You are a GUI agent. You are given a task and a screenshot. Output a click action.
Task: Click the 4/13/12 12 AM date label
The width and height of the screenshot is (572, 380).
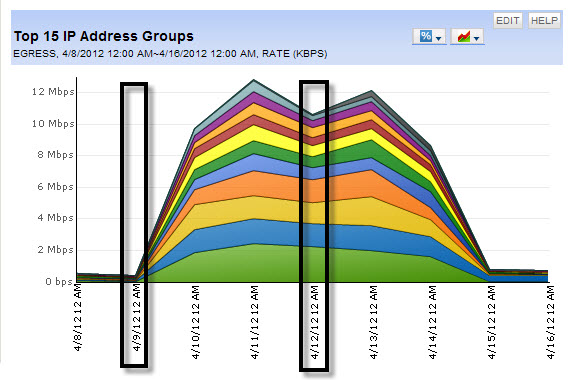click(x=373, y=322)
